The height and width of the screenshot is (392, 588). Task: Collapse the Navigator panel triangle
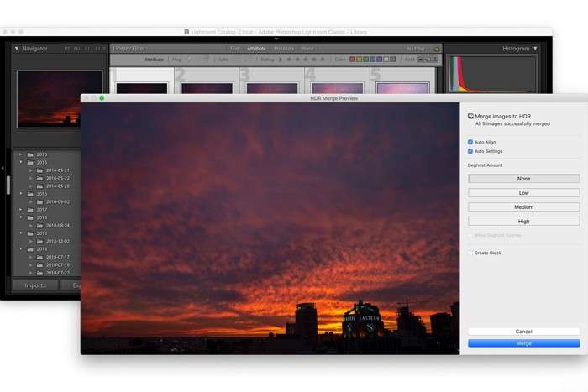[x=17, y=49]
